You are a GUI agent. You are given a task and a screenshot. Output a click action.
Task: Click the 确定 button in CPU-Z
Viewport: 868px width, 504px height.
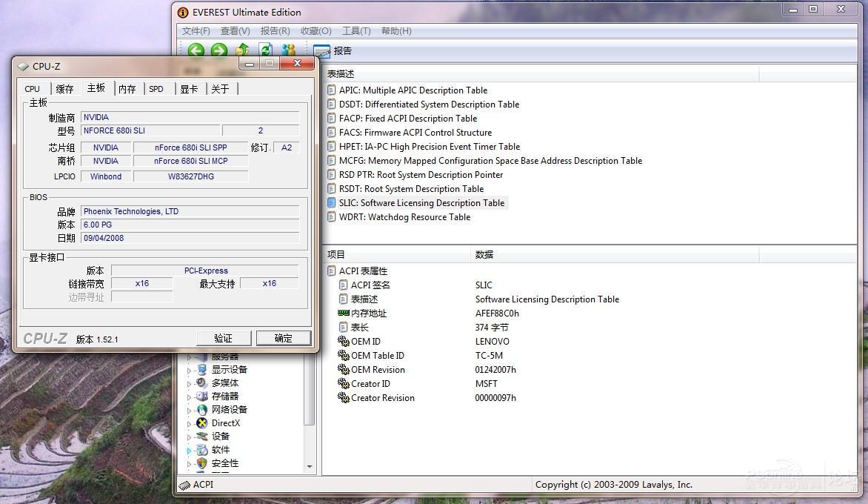point(284,339)
